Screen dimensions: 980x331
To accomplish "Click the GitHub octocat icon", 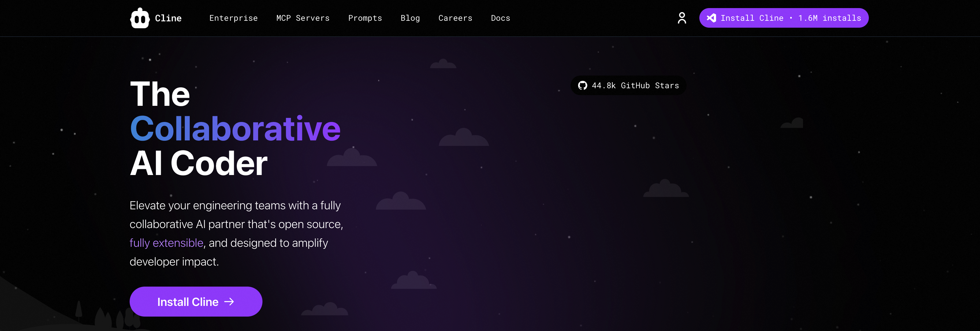I will pyautogui.click(x=582, y=86).
